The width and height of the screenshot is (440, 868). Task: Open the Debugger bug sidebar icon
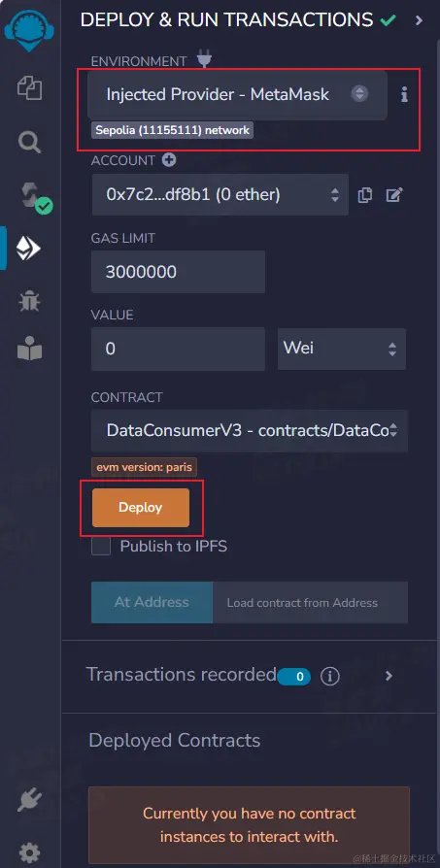29,301
